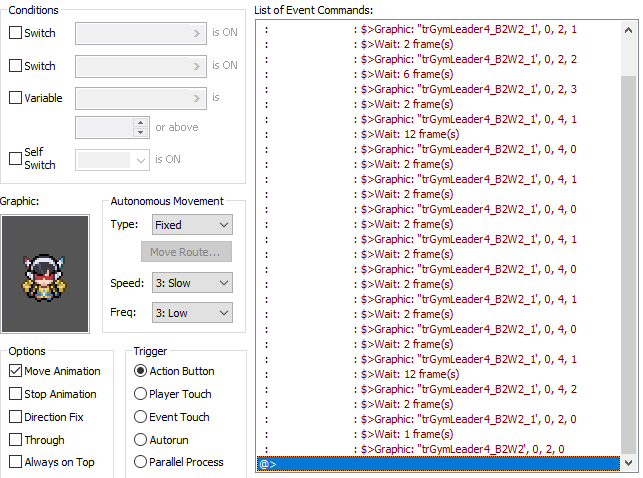
Task: Check the Always on Top option
Action: (15, 462)
